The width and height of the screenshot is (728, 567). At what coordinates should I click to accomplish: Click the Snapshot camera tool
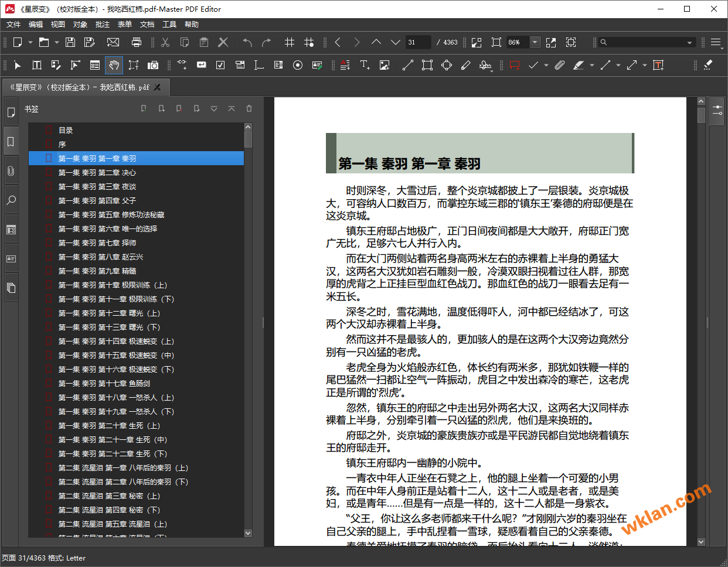click(x=153, y=65)
